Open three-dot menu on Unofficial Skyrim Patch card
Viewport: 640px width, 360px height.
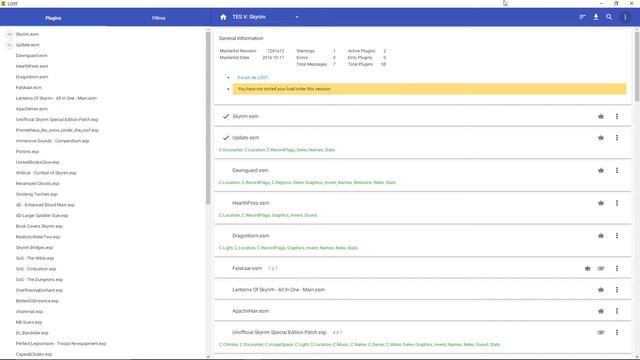point(617,332)
